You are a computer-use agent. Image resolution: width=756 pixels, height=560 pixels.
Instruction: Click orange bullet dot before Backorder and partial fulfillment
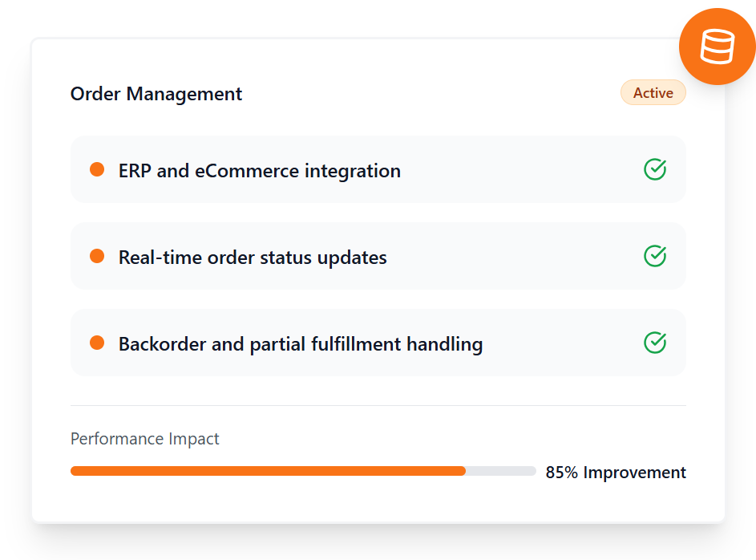[x=97, y=343]
